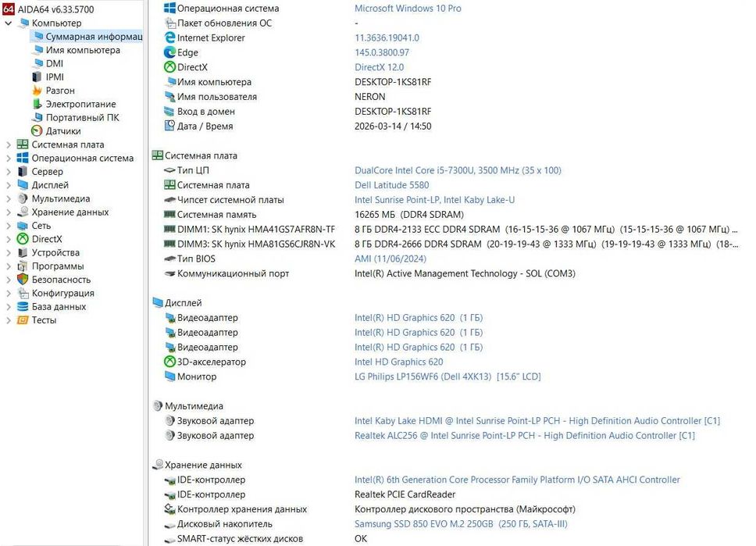The image size is (756, 546).
Task: Open the Microsoft Windows 10 Pro link
Action: [408, 8]
